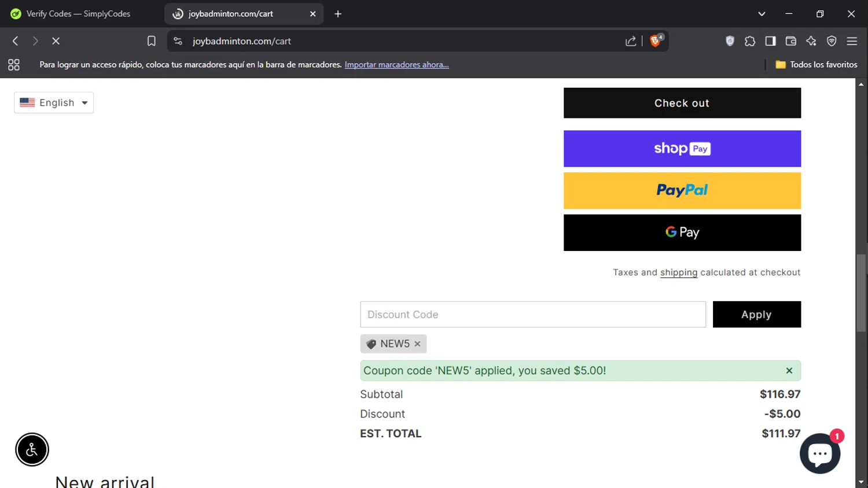Open browser extensions puzzle icon

pyautogui.click(x=750, y=41)
